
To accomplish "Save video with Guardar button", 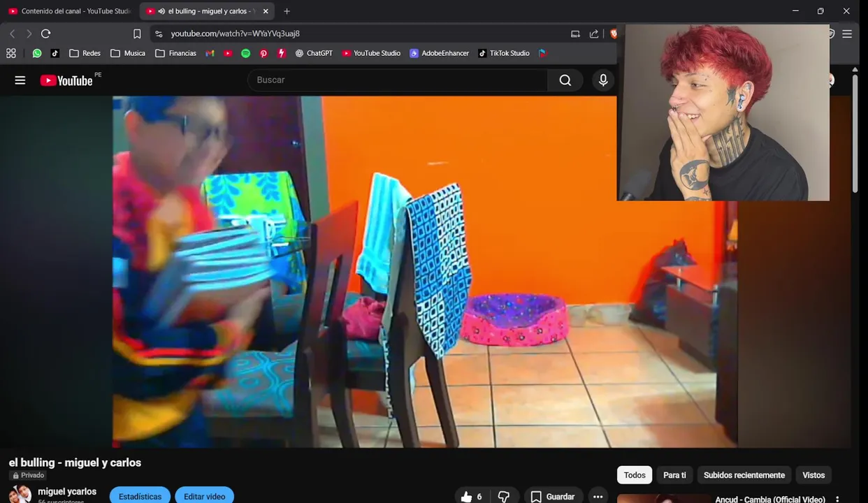I will pyautogui.click(x=553, y=497).
